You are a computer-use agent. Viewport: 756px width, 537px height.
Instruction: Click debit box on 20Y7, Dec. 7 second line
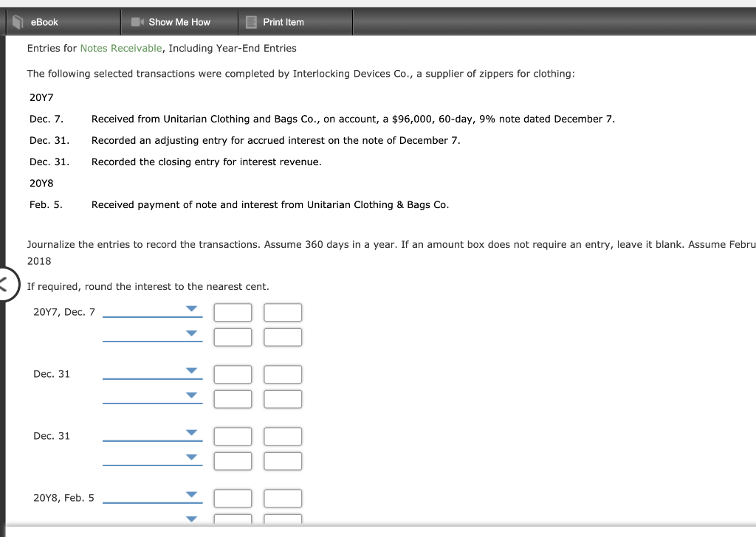pos(233,337)
